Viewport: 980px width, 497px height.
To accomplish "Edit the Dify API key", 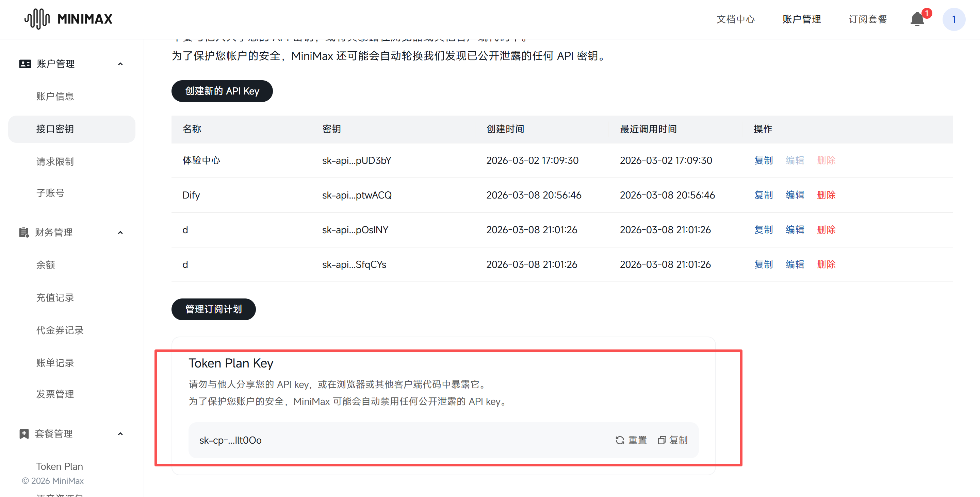I will pos(795,195).
